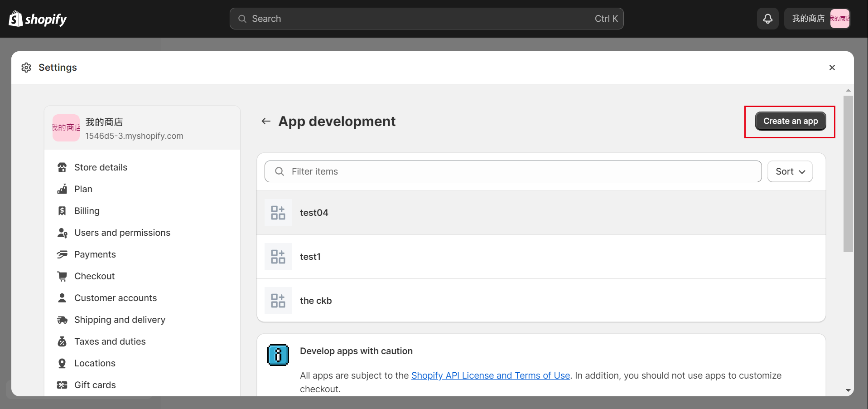The height and width of the screenshot is (409, 868).
Task: Click the Shipping and delivery truck icon
Action: (62, 320)
